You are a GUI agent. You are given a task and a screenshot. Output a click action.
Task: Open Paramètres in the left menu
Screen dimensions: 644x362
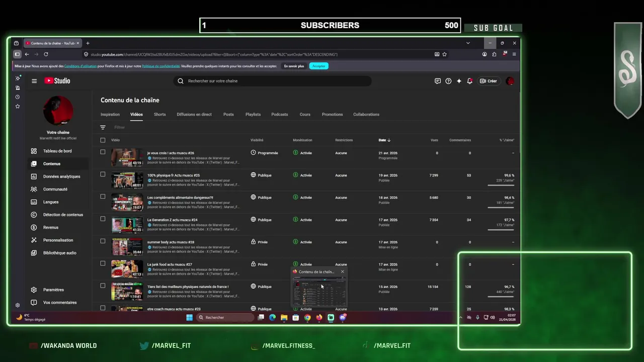[x=58, y=290]
